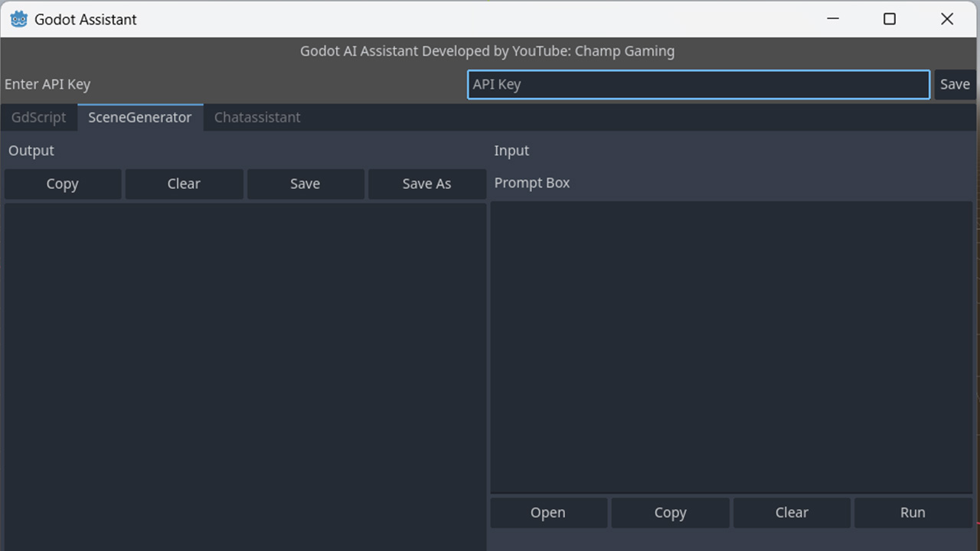
Task: Clear the Output panel contents
Action: (184, 184)
